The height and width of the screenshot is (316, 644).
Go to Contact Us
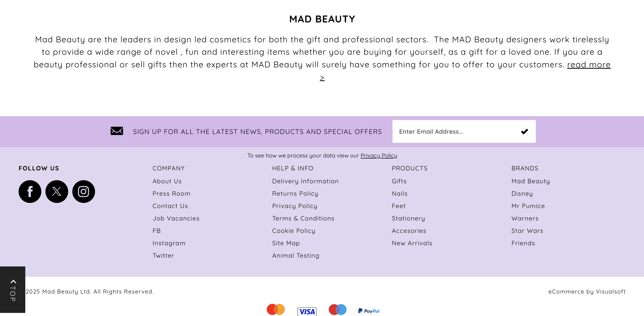click(x=170, y=206)
